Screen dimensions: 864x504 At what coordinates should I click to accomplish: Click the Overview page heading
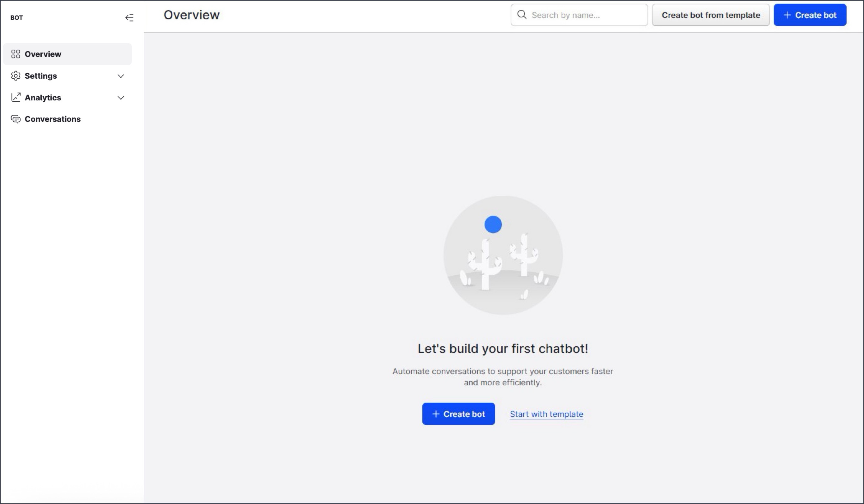pos(191,15)
